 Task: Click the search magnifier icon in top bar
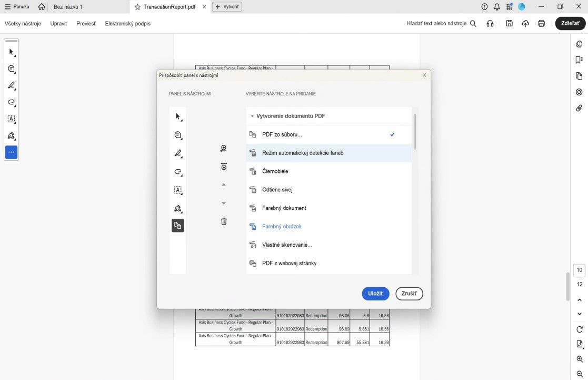473,24
